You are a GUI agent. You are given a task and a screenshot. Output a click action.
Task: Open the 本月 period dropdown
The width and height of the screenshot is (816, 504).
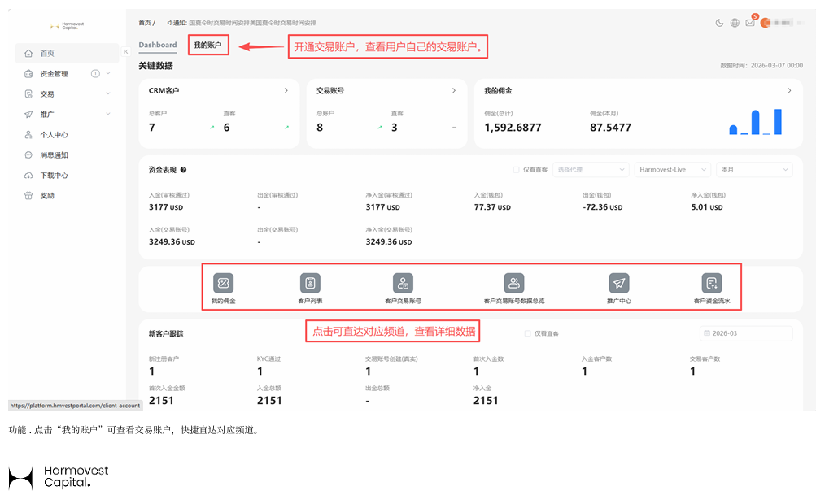754,170
